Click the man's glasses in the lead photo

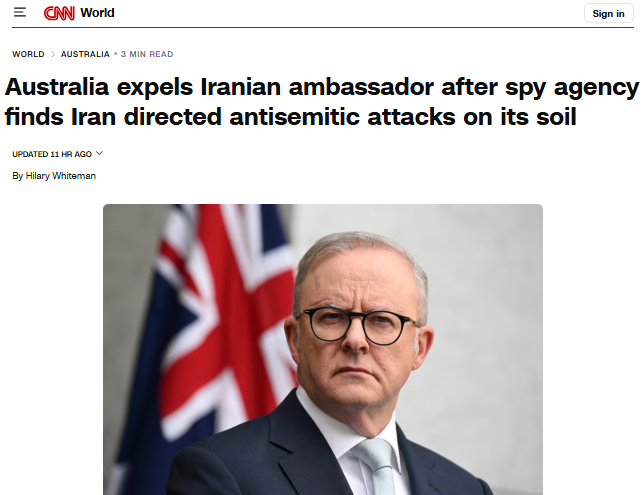point(358,326)
